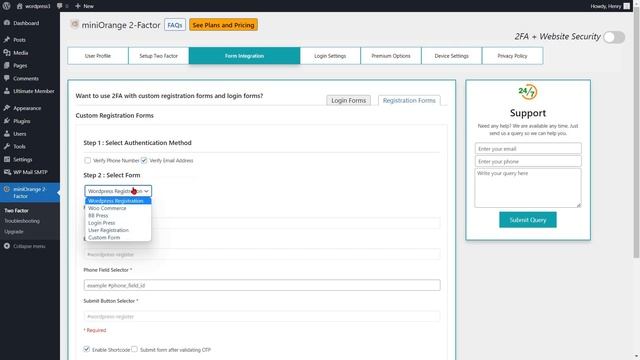640x360 pixels.
Task: Open the Troubleshooting submenu link
Action: [22, 221]
